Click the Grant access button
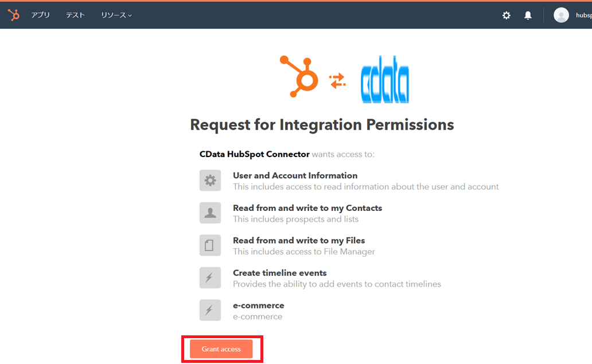 tap(221, 349)
